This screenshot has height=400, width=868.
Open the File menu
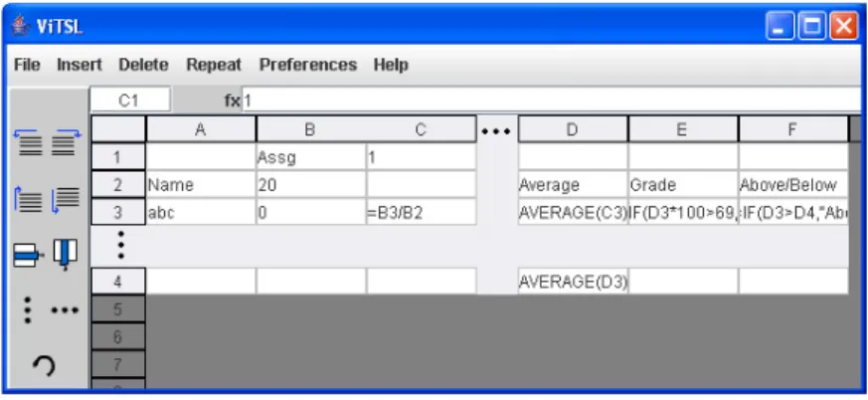(27, 65)
